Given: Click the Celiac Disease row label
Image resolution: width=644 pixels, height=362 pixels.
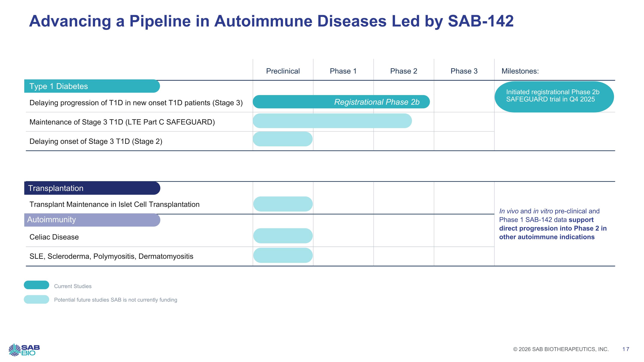Looking at the screenshot, I should click(x=54, y=237).
